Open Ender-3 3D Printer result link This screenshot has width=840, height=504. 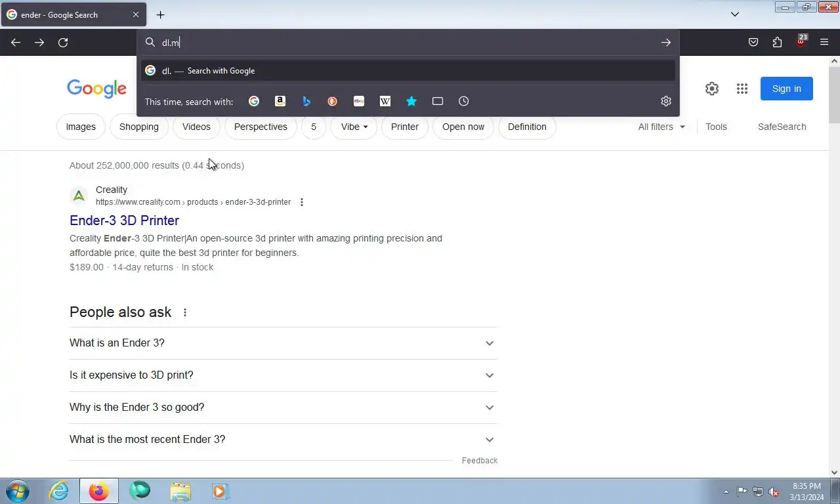124,220
